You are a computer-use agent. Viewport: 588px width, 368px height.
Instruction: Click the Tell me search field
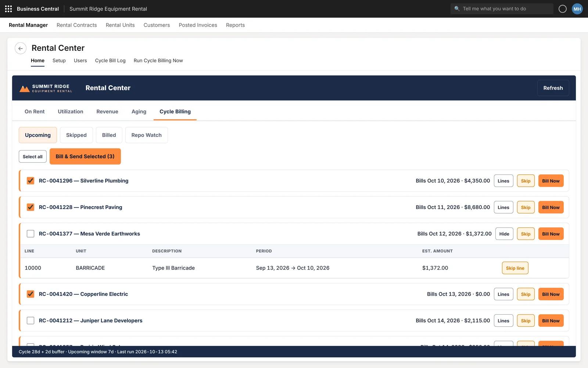502,9
